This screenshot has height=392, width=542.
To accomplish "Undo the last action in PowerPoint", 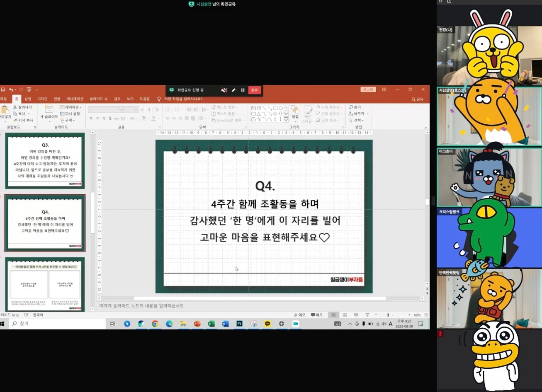I will point(11,90).
